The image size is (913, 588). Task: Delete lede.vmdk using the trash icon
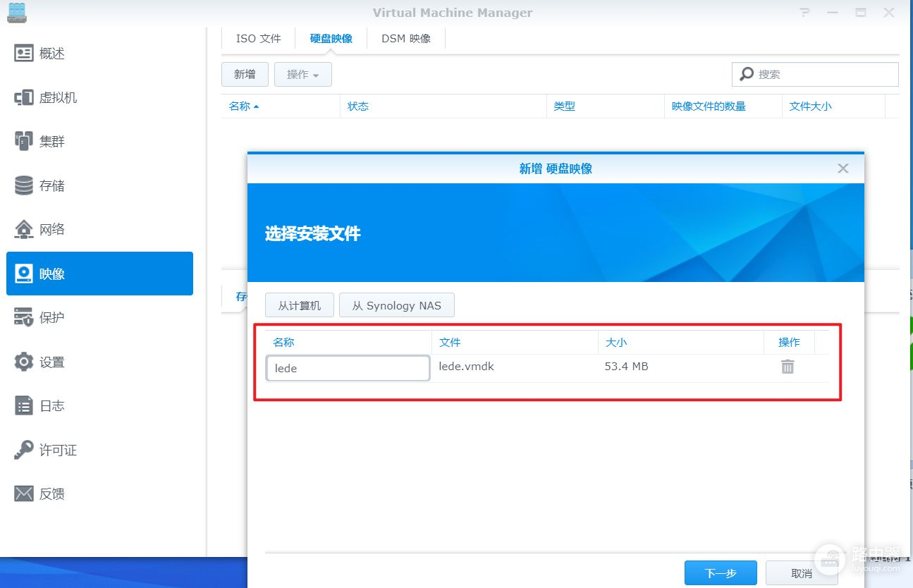788,367
